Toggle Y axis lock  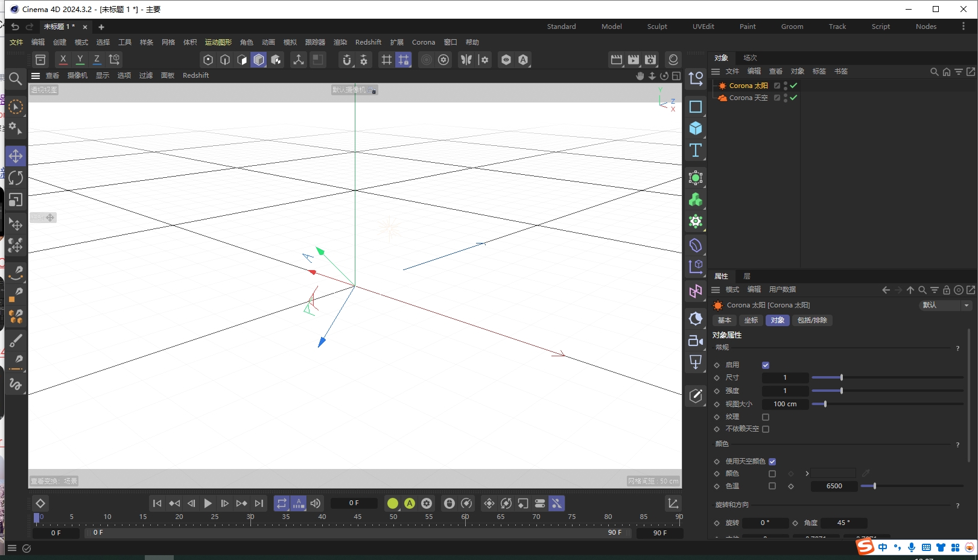(80, 59)
